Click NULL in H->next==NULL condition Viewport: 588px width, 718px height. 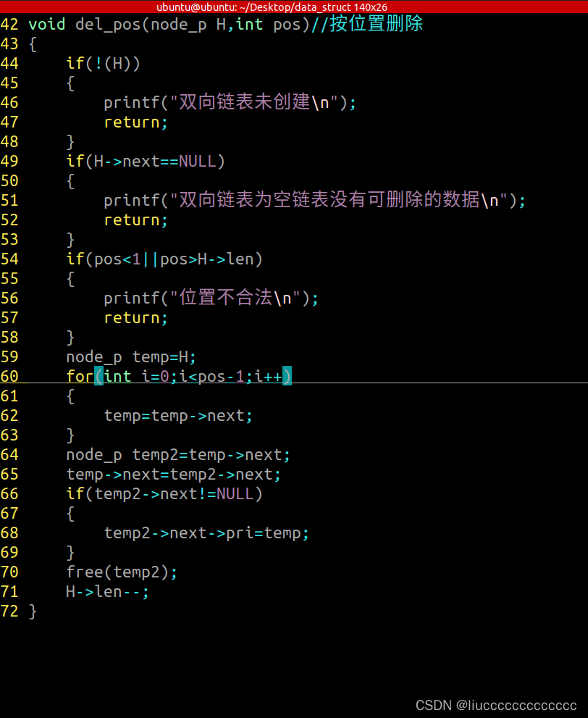pos(197,161)
